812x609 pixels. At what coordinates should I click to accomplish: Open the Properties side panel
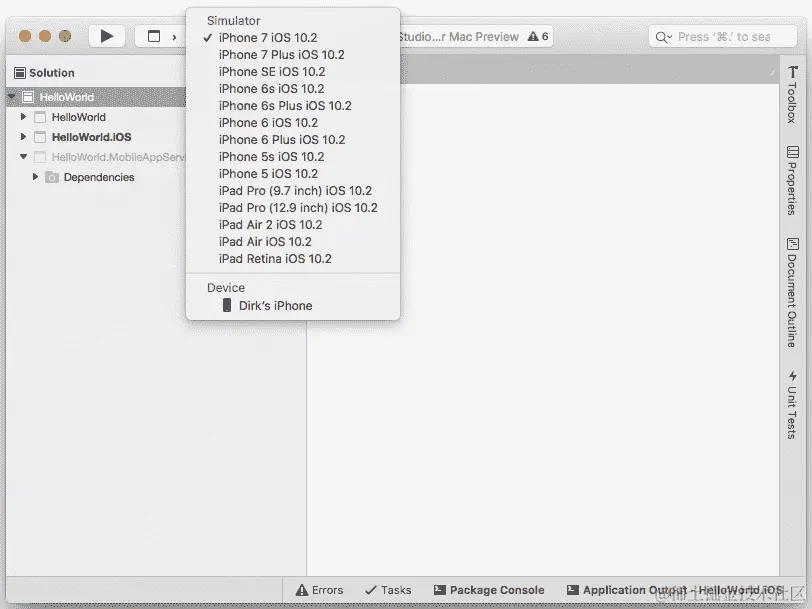(792, 181)
